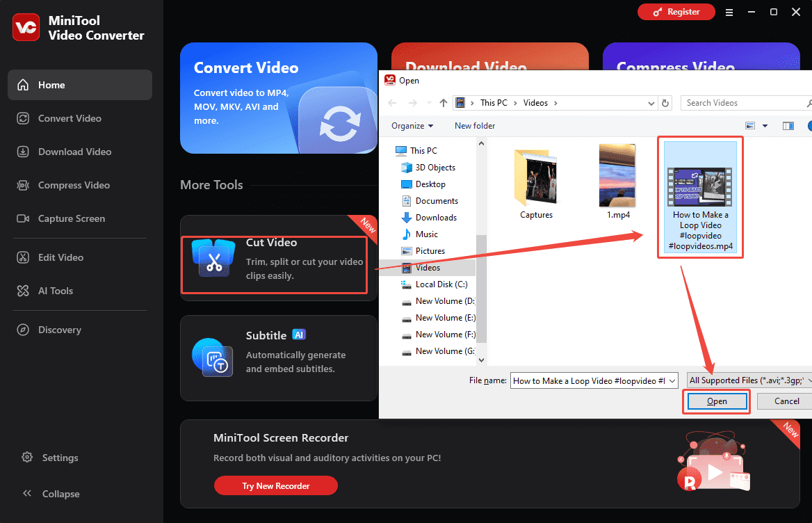The width and height of the screenshot is (812, 523).
Task: Click the AI Tools sidebar icon
Action: pos(23,291)
